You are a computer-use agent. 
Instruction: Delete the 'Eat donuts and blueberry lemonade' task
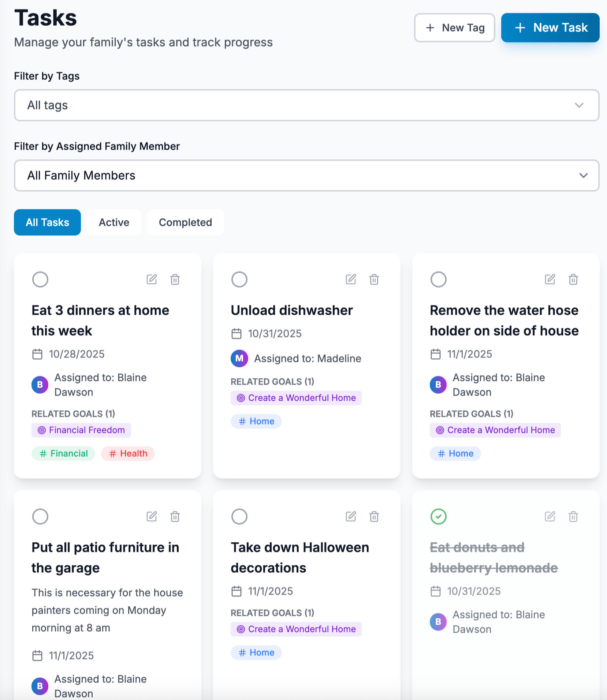pyautogui.click(x=573, y=517)
